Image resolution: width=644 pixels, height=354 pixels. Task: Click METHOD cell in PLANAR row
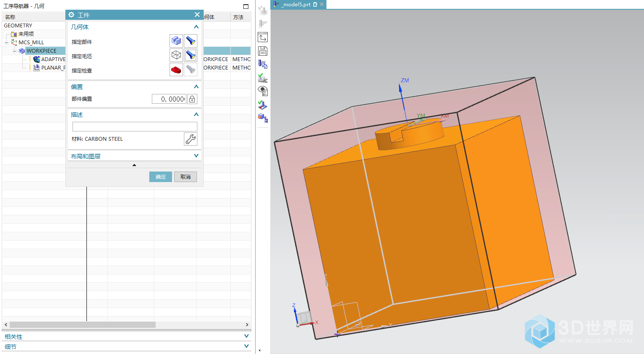click(x=241, y=68)
